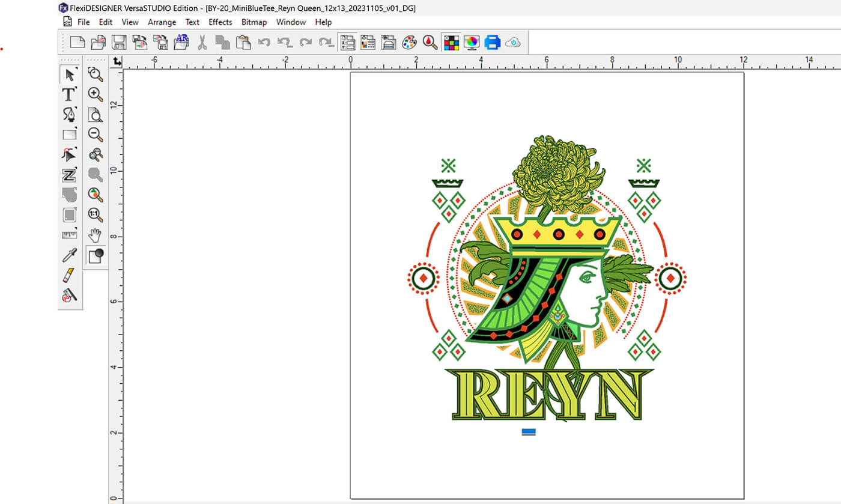Viewport: 841px width, 504px height.
Task: Open the Effects menu
Action: click(x=220, y=22)
